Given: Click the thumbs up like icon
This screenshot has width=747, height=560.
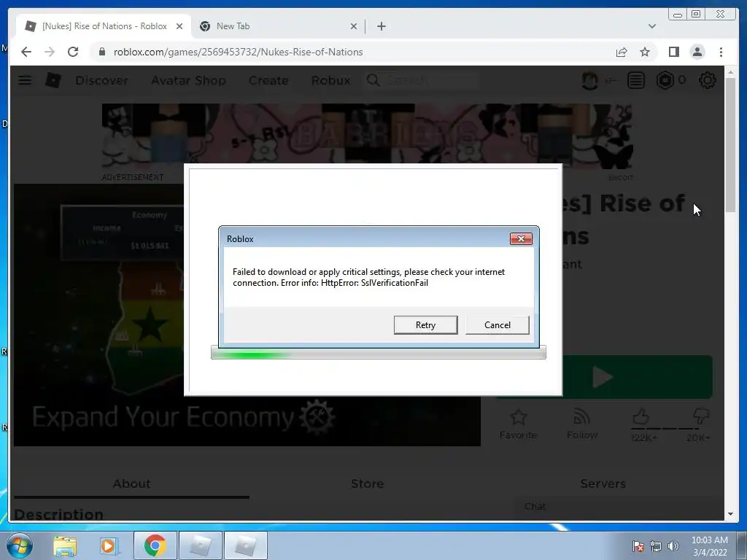Looking at the screenshot, I should click(640, 416).
